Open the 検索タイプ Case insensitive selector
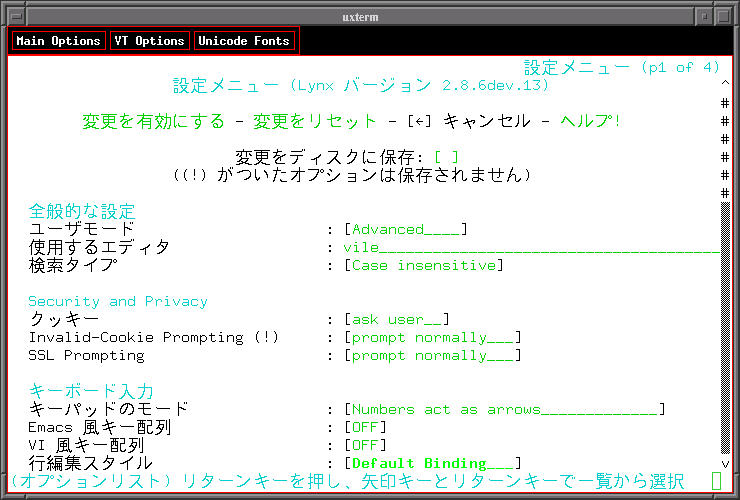 coord(423,265)
